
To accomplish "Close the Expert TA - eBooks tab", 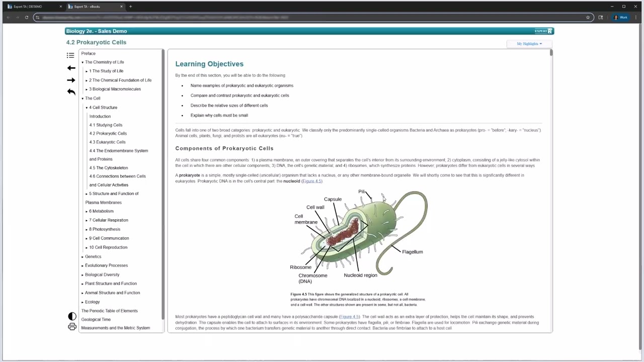I will tap(121, 7).
